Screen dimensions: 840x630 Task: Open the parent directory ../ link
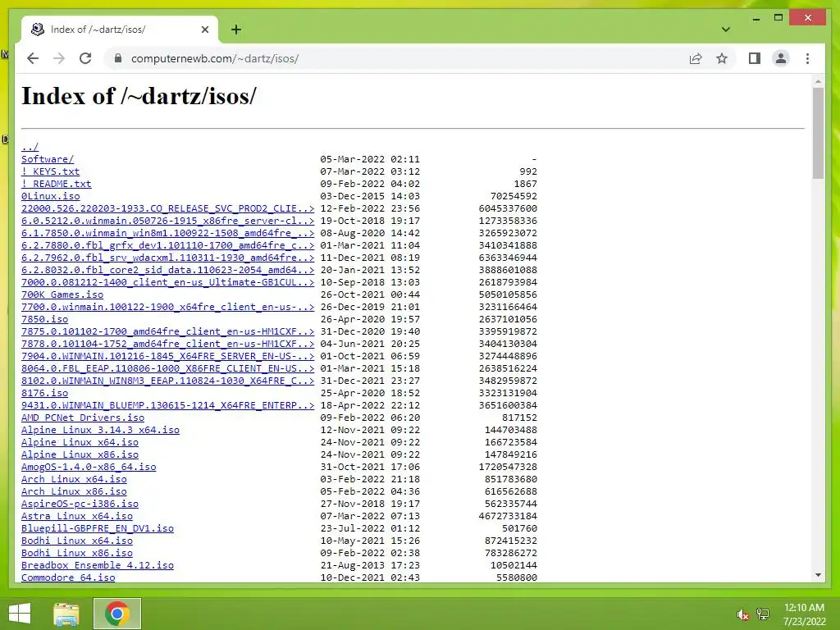(30, 147)
